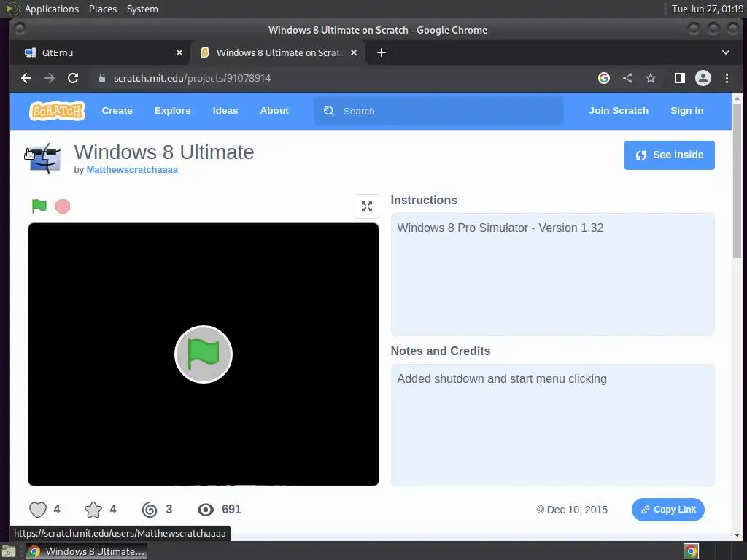The height and width of the screenshot is (560, 747).
Task: Click the search magnifier icon
Action: 329,111
